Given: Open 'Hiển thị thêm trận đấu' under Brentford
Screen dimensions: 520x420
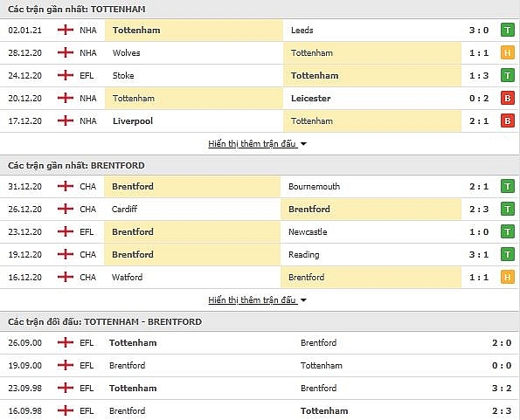Looking at the screenshot, I should click(x=252, y=300).
